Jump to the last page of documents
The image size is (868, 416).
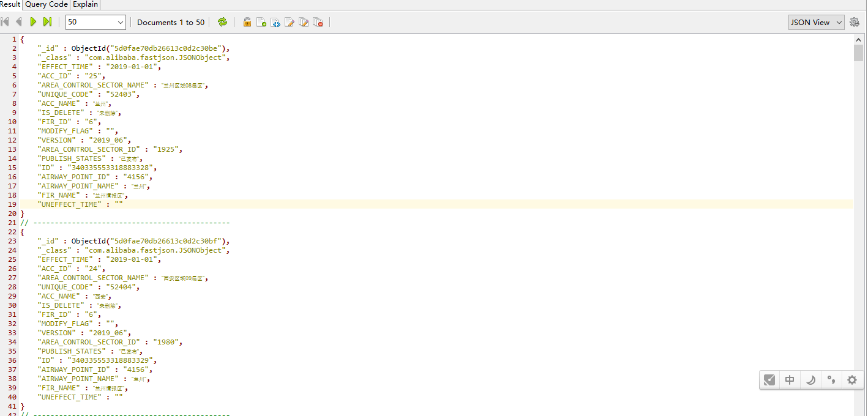47,22
